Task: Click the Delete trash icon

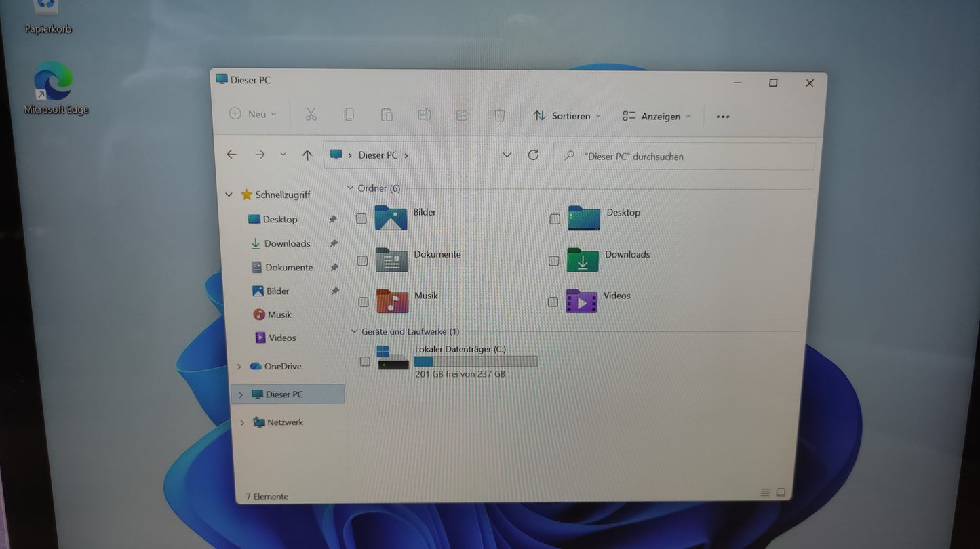Action: click(500, 115)
